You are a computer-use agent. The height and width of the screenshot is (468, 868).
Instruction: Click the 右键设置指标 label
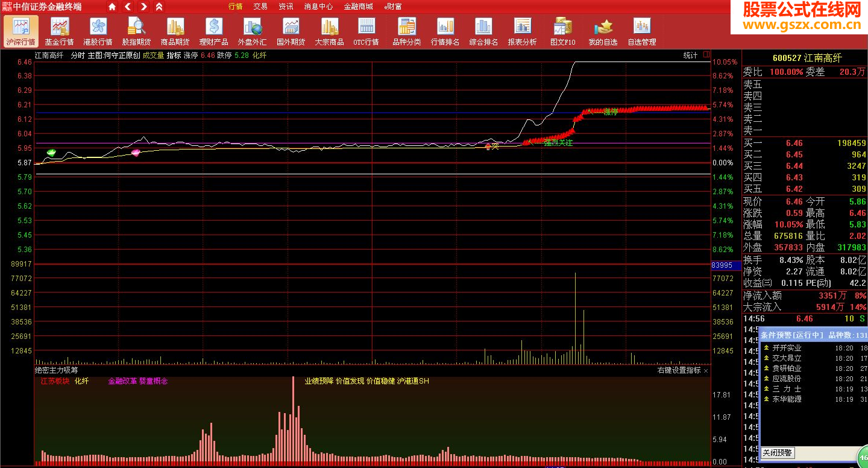point(679,370)
